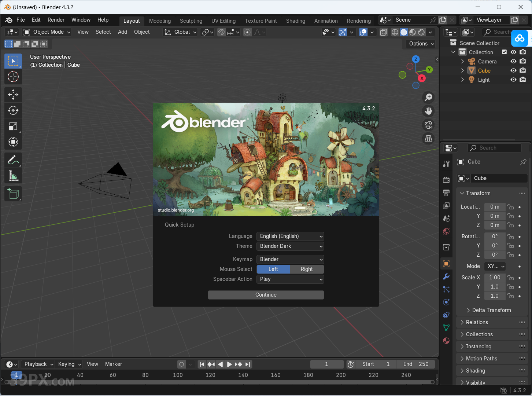Click the current frame number field
Screen dimensions: 532x396
click(x=326, y=364)
